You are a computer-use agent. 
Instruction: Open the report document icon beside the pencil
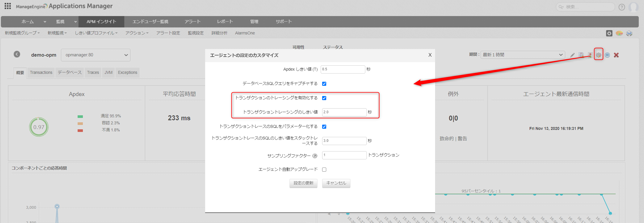tap(581, 55)
